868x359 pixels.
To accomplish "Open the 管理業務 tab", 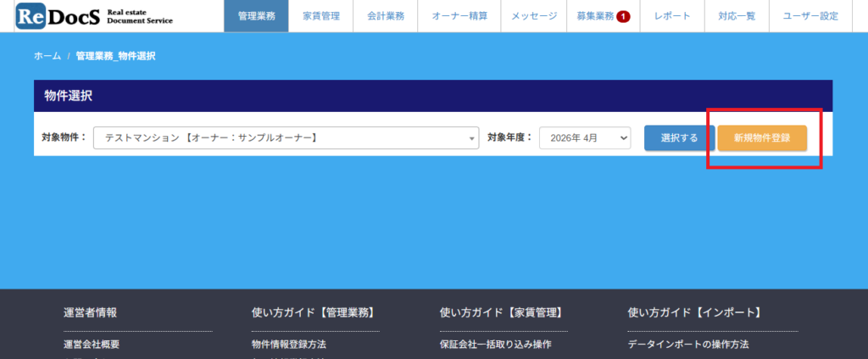I will (255, 16).
